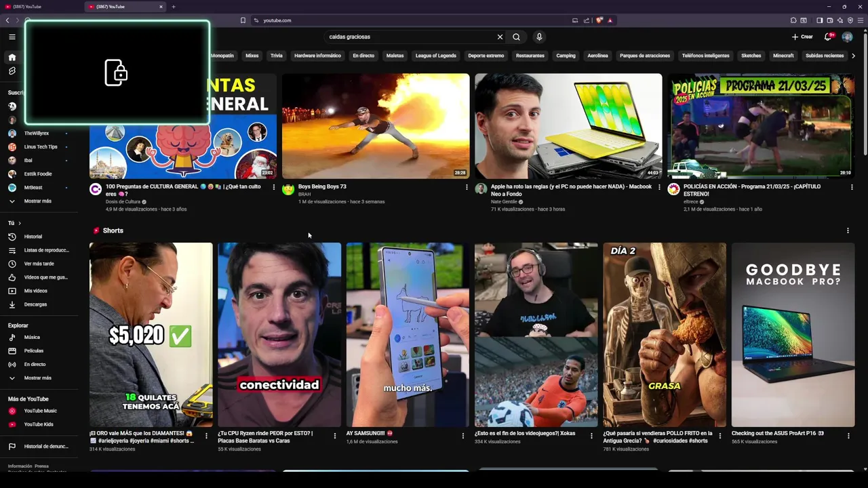Open Listas de reproducción in sidebar
Screen dimensions: 868x488
[39, 250]
